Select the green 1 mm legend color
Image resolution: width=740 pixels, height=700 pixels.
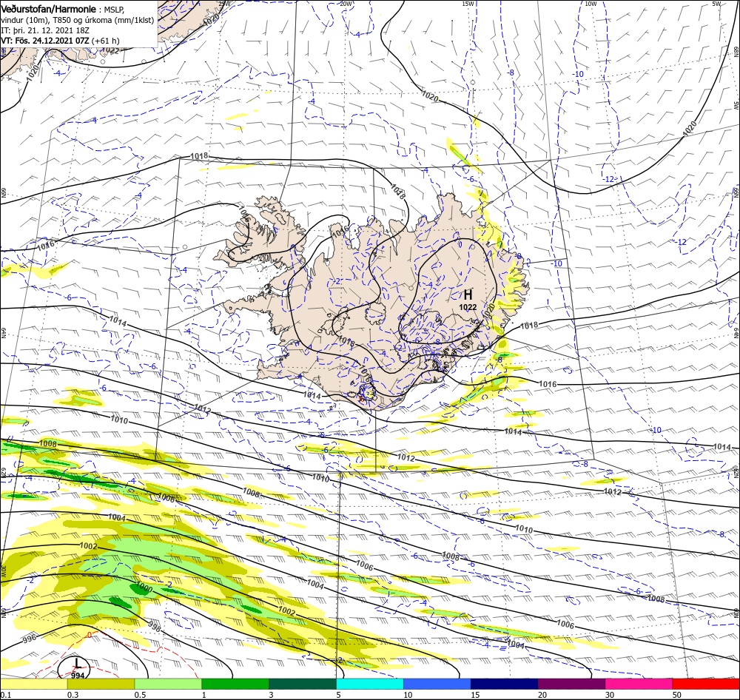[235, 684]
